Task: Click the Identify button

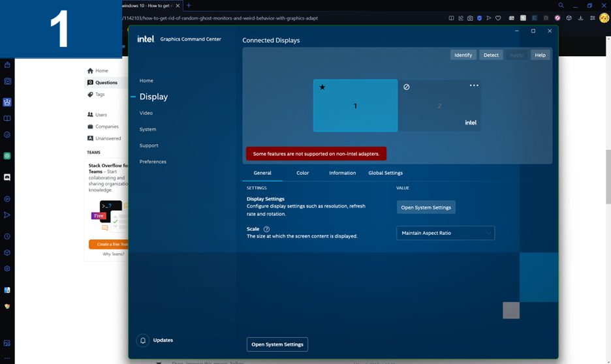Action: 463,55
